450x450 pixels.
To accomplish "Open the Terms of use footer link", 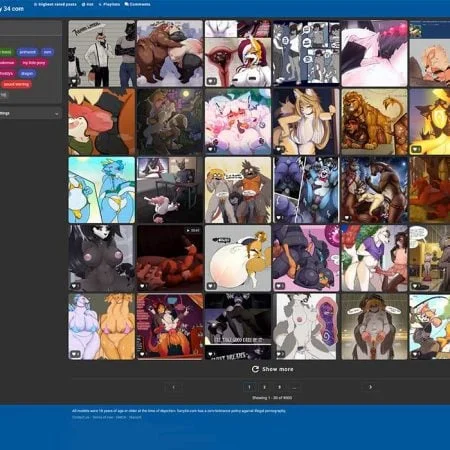I will (103, 417).
